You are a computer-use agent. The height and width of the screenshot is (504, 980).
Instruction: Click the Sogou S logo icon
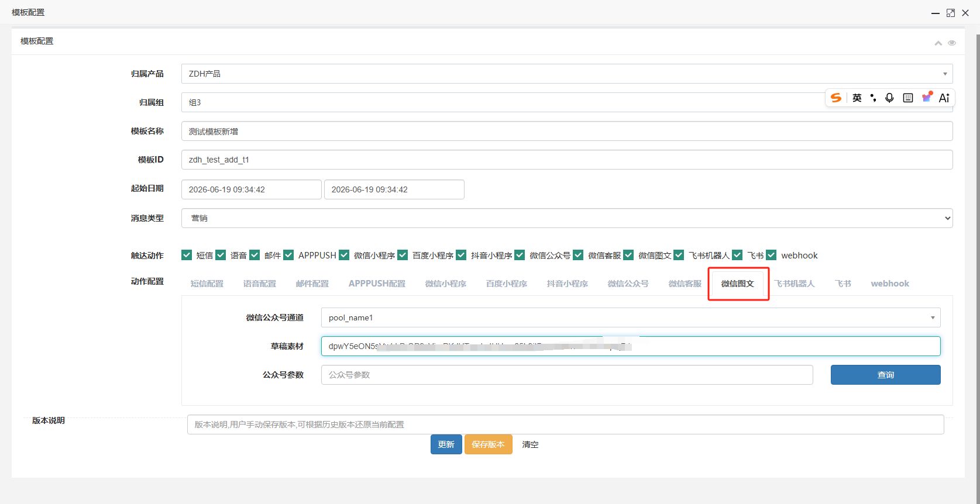[836, 98]
